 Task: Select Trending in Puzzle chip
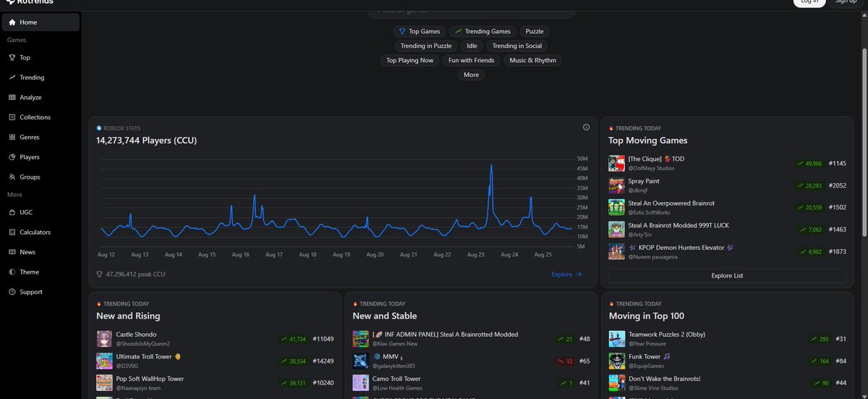(426, 46)
